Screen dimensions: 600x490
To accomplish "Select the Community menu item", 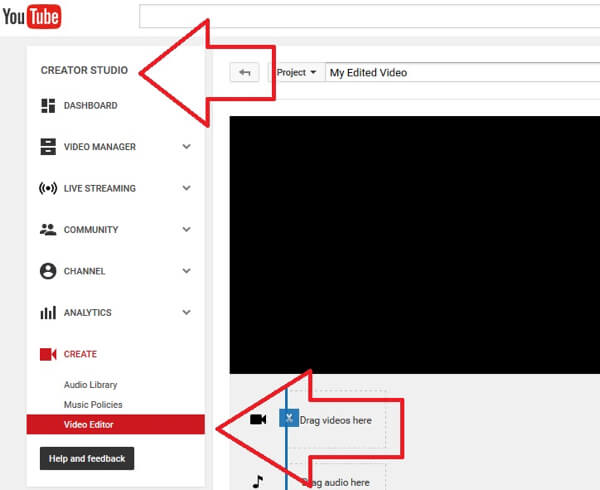I will tap(91, 230).
